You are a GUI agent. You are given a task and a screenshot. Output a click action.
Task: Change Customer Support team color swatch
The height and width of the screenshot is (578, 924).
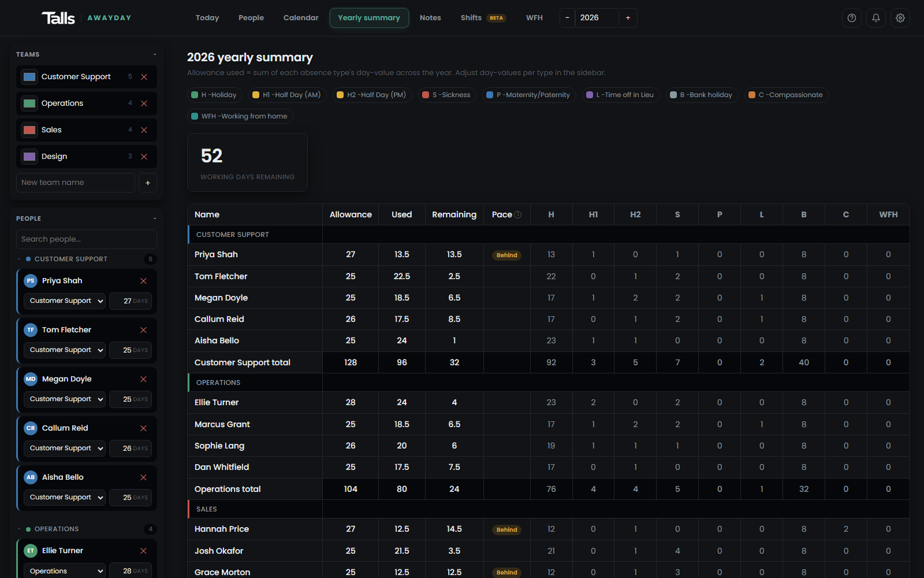coord(29,77)
